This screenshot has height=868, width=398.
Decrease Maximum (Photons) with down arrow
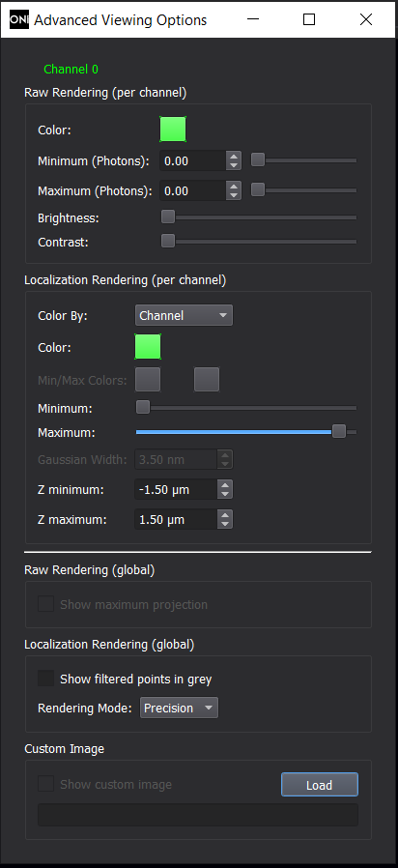coord(234,195)
